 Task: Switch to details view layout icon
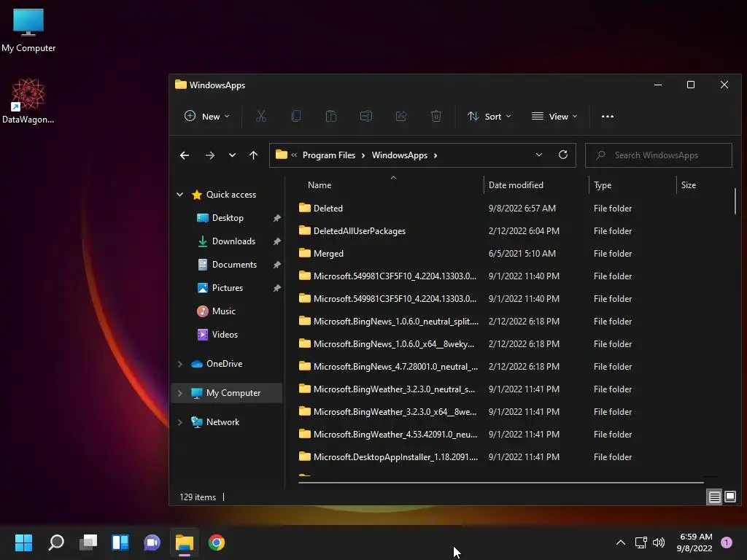714,497
